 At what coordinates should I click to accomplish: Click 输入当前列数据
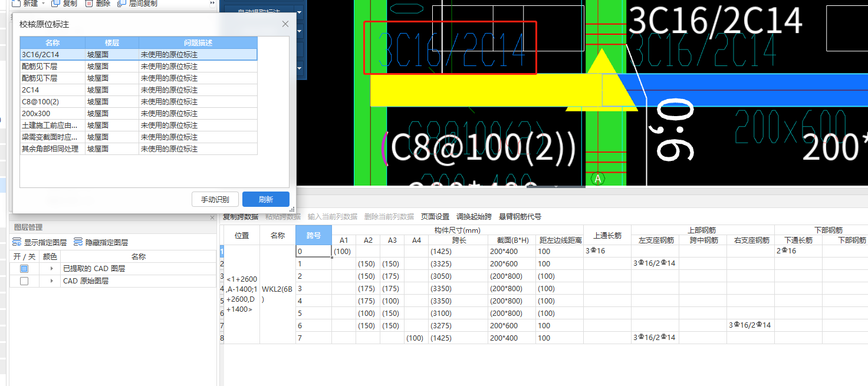click(333, 217)
